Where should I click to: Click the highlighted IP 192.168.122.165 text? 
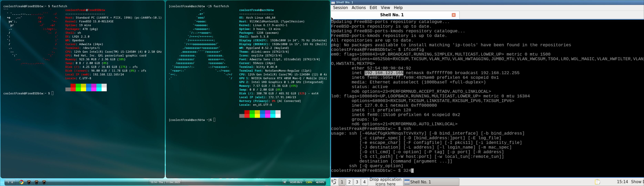pos(384,73)
